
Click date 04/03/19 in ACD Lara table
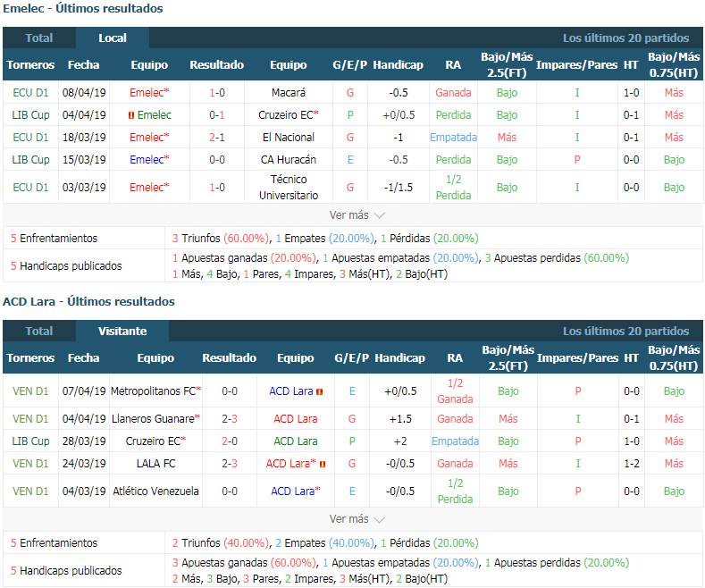click(84, 491)
